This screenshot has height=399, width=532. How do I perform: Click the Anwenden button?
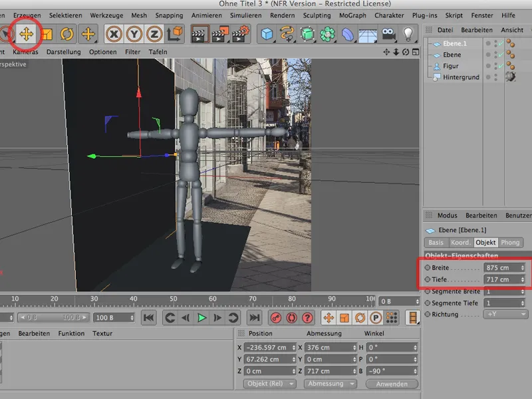tap(392, 384)
